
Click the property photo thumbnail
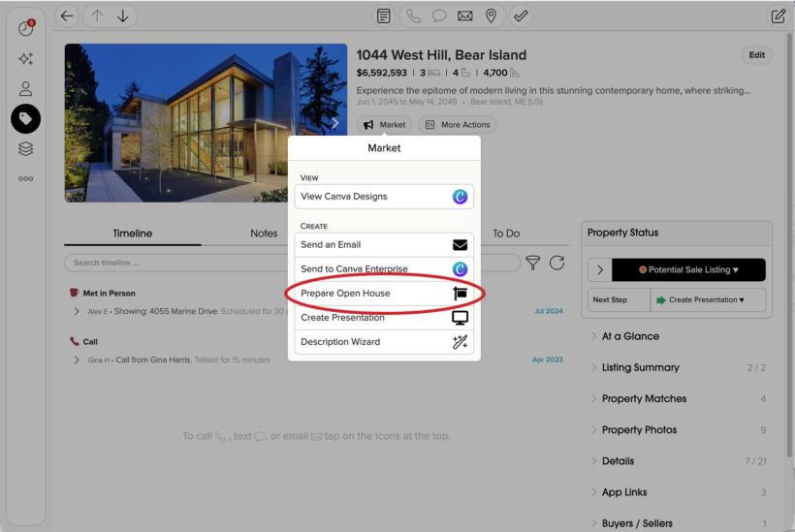(x=206, y=123)
